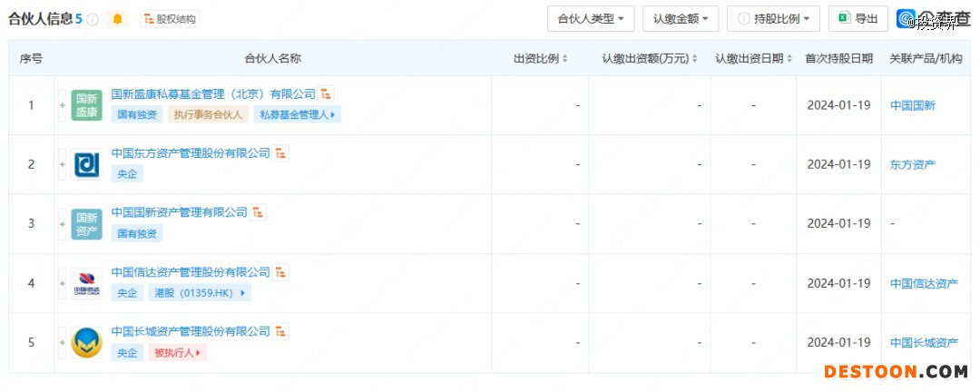
Task: Open 中国东方资产管理股份有限公司 link
Action: coord(191,153)
